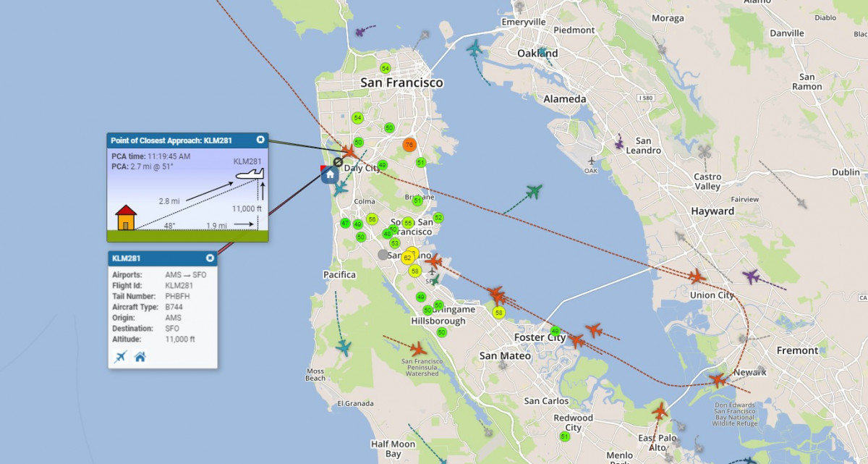Select the purple plane near Union City
The image size is (868, 464).
point(751,277)
